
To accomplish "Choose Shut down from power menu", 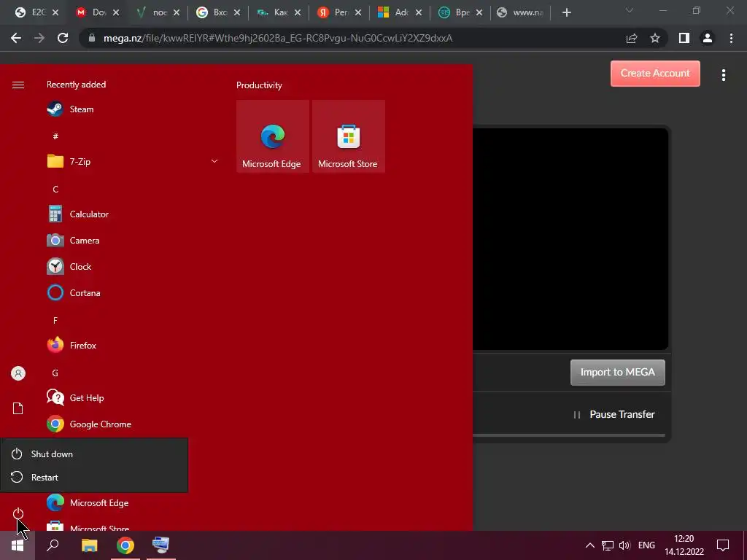I will tap(94, 454).
